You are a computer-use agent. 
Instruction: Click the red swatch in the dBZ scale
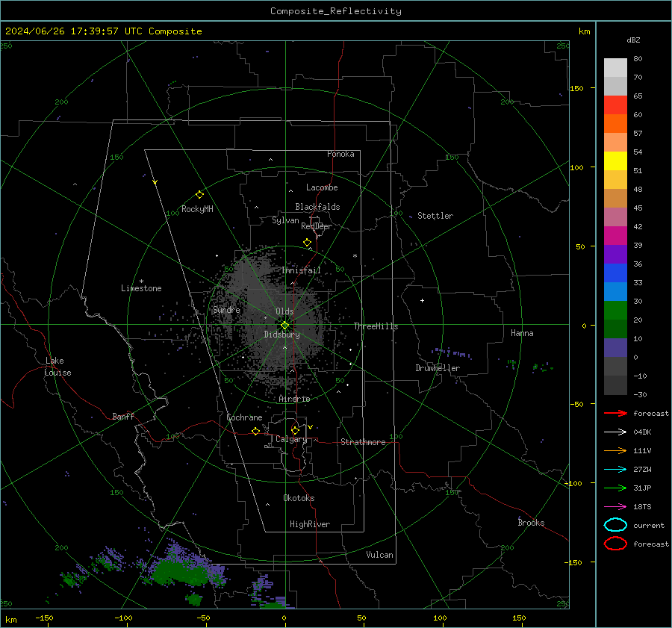point(615,105)
